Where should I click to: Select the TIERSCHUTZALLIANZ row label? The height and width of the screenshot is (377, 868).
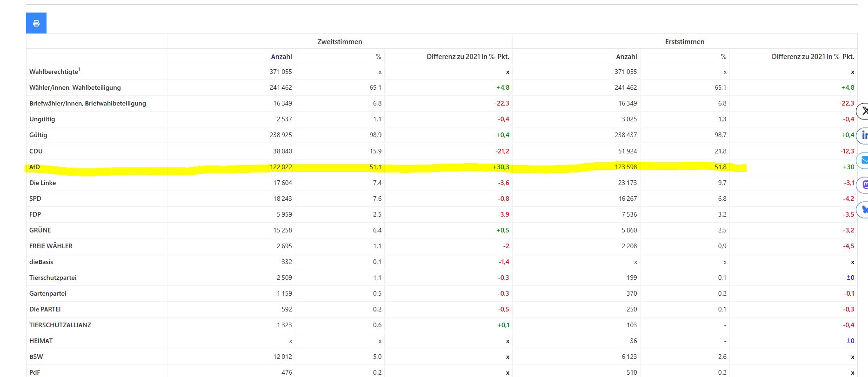pos(60,325)
